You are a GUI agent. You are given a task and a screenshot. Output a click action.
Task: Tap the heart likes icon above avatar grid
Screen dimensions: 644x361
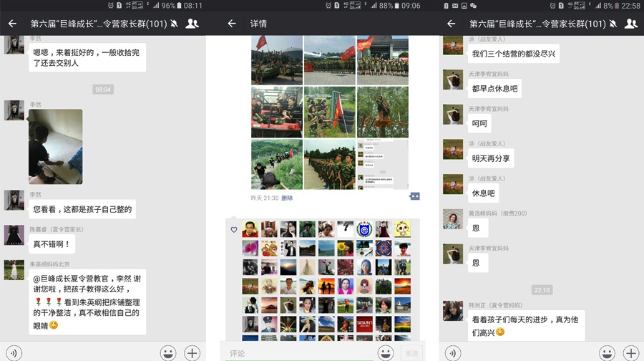[234, 230]
